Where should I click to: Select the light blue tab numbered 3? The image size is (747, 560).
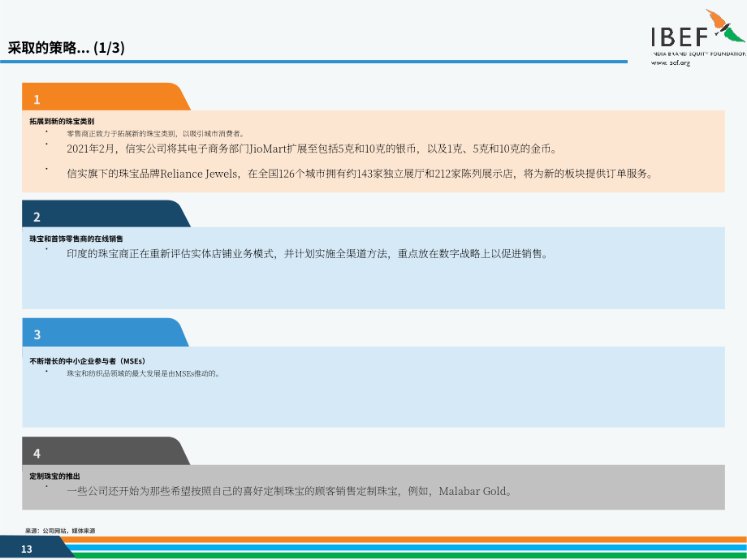pos(106,333)
